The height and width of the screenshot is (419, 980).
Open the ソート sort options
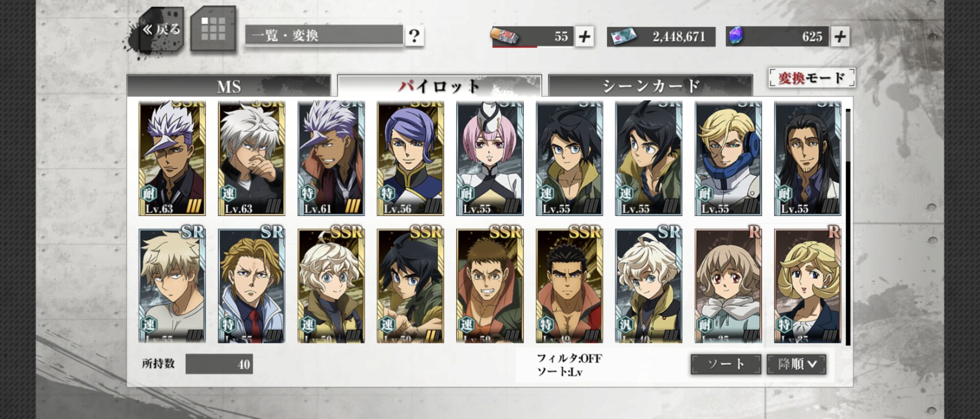726,364
